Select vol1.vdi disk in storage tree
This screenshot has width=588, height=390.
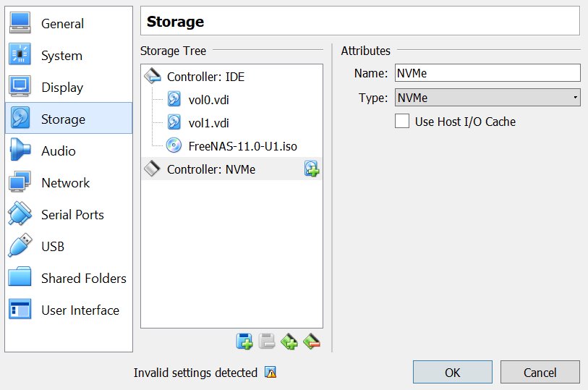point(231,123)
